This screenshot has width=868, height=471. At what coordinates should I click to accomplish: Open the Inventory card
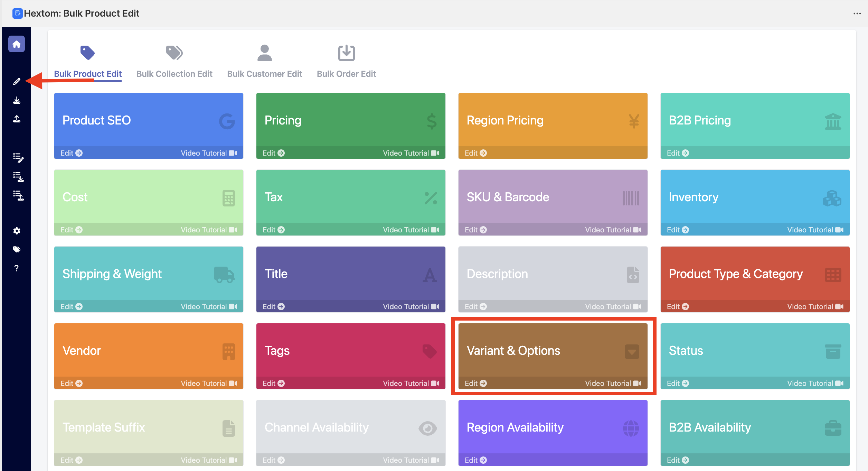[755, 197]
